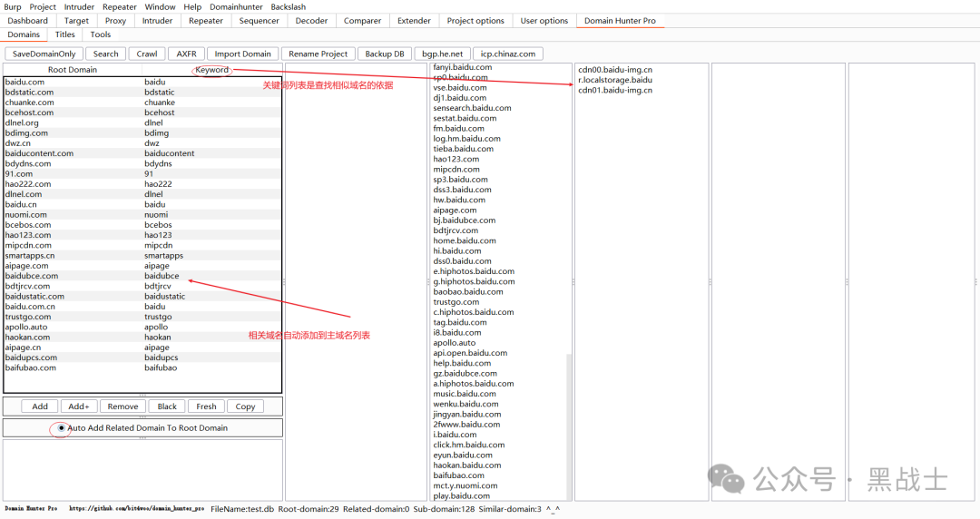The height and width of the screenshot is (519, 980).
Task: Open the Help menu
Action: (x=192, y=7)
